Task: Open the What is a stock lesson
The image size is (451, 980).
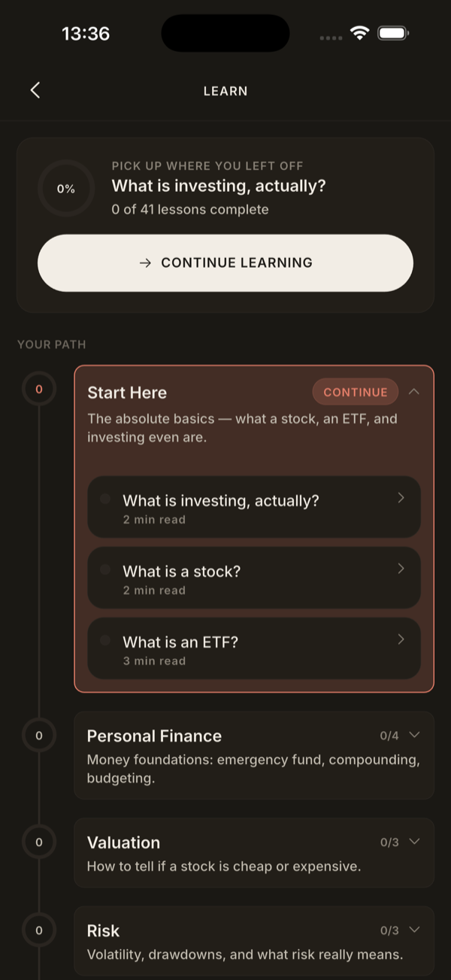Action: click(x=254, y=578)
